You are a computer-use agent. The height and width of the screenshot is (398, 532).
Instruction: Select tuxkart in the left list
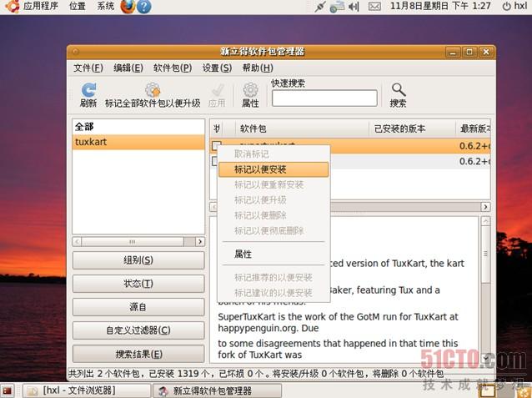point(138,142)
